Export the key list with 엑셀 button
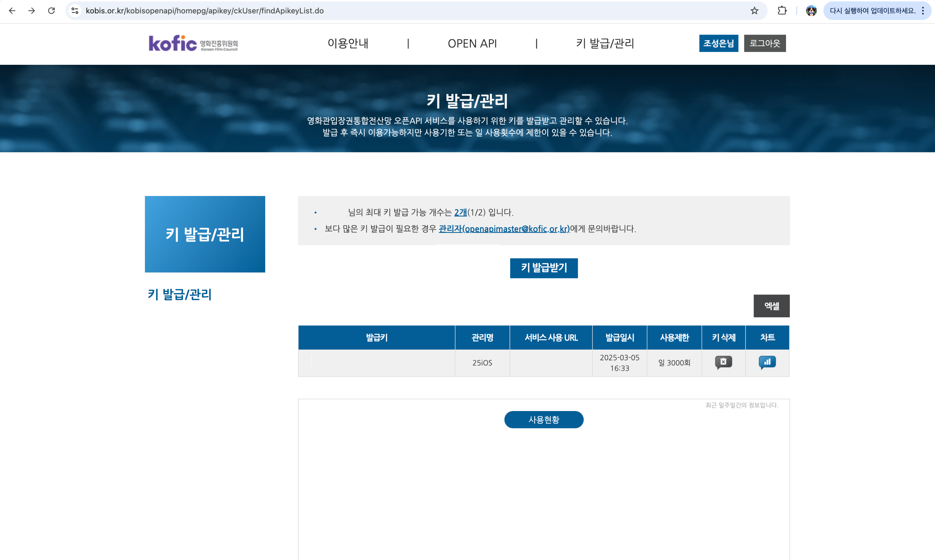 (x=772, y=306)
